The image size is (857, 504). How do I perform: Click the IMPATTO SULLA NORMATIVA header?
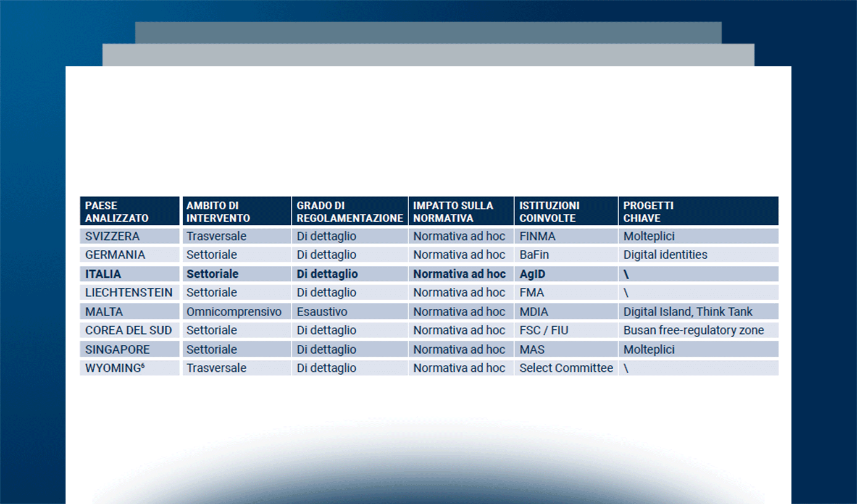tap(460, 211)
